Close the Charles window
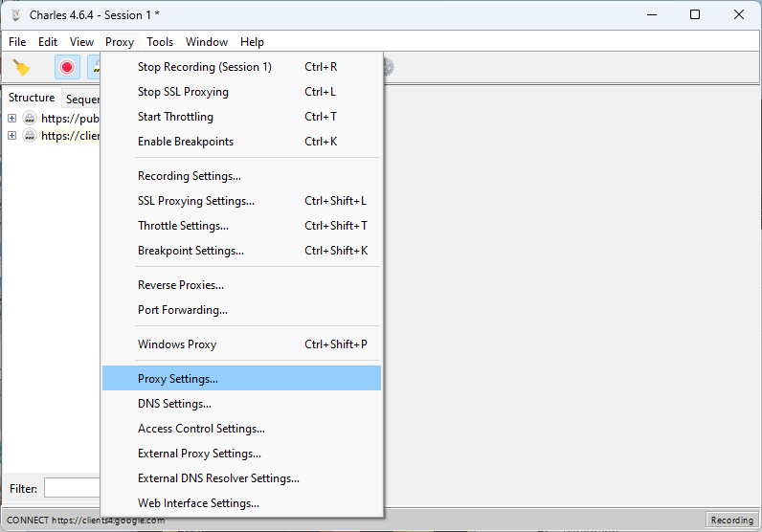This screenshot has width=762, height=532. [x=739, y=14]
